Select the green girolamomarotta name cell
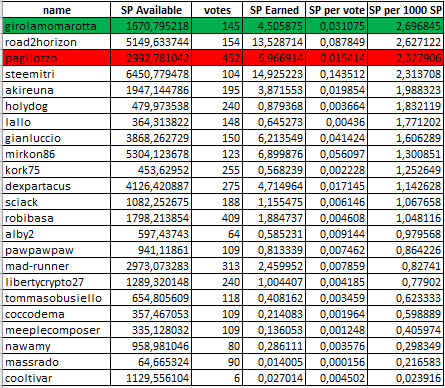 coord(57,26)
